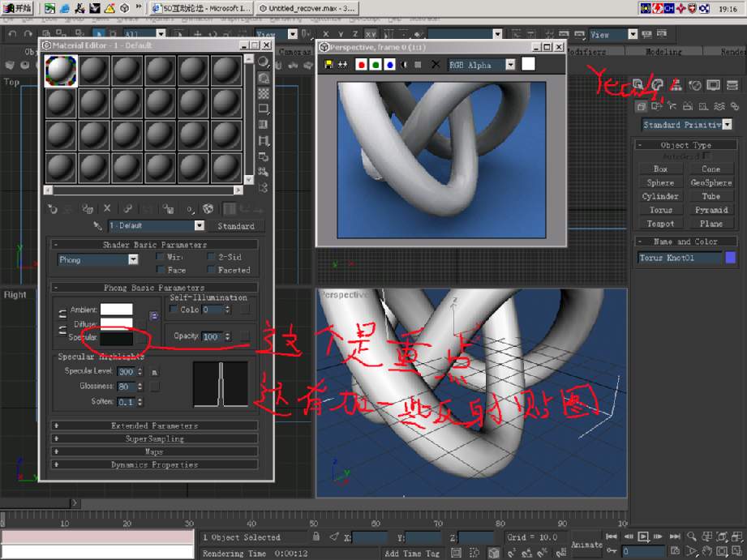
Task: Click Torus Knot01 object color swatch
Action: click(x=730, y=258)
